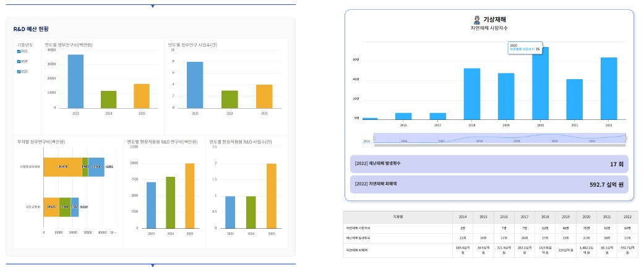Click the 부처별 정부연구비(백만원) chart title
Viewport: 644px width, 272px height.
(x=41, y=142)
